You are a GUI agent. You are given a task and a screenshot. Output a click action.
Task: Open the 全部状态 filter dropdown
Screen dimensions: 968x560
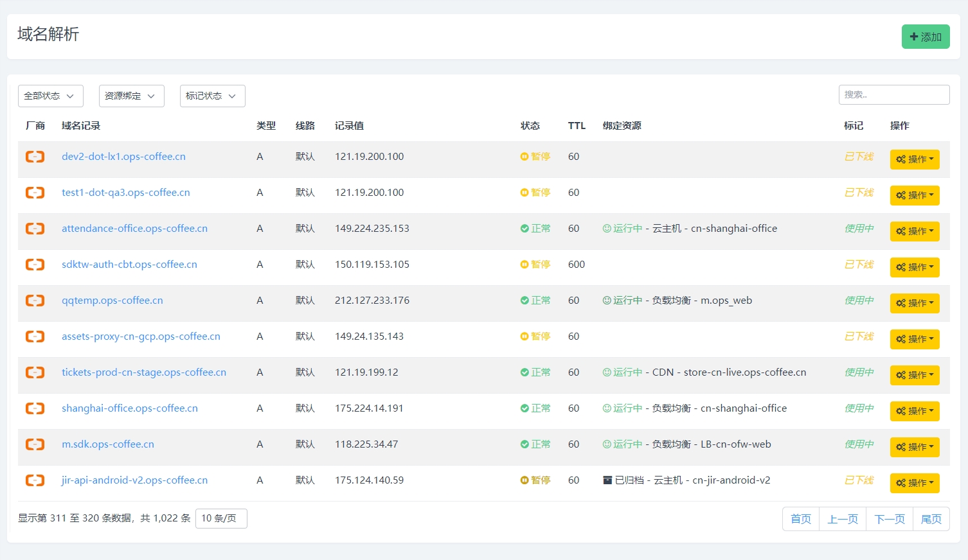(x=50, y=96)
